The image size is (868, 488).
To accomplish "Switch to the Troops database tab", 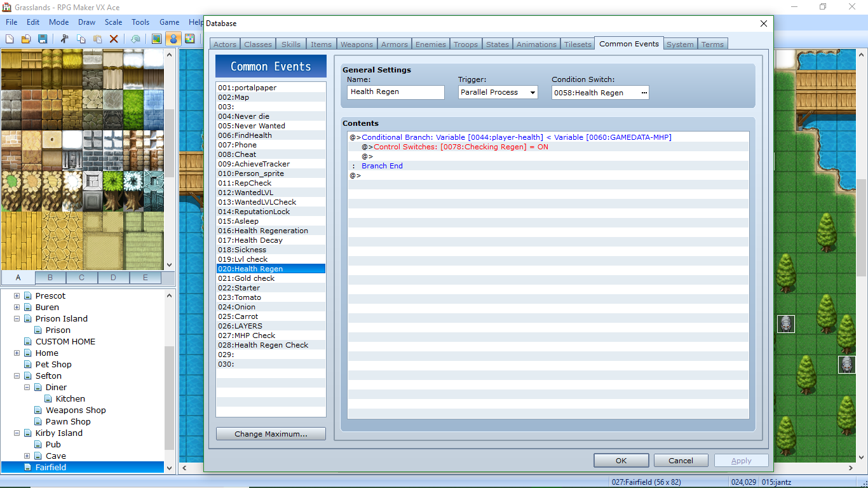I will pos(466,44).
